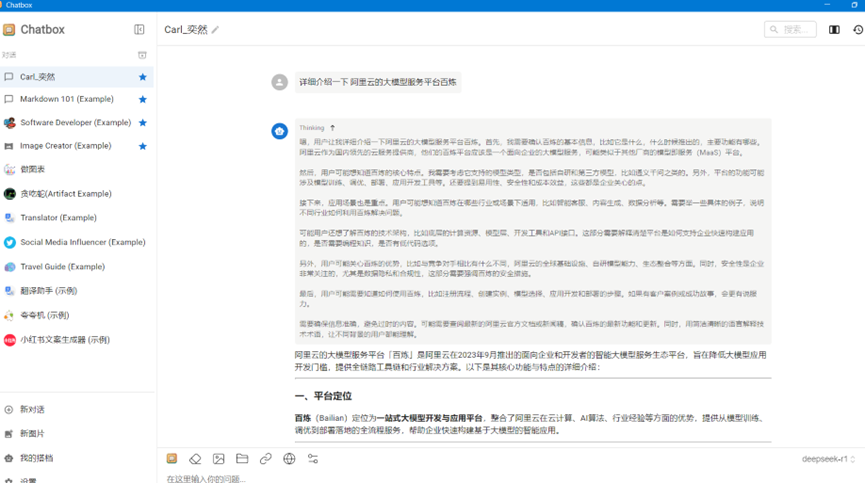
Task: Click the 小红书 red avatar icon
Action: tap(9, 340)
